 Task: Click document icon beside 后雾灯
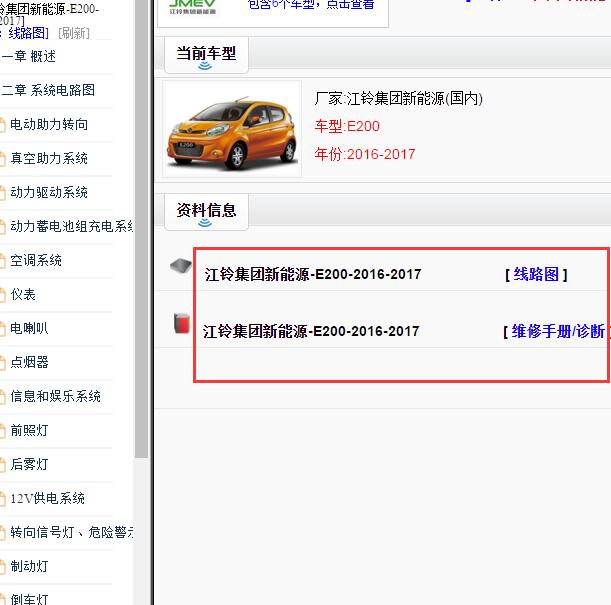[x=2, y=465]
